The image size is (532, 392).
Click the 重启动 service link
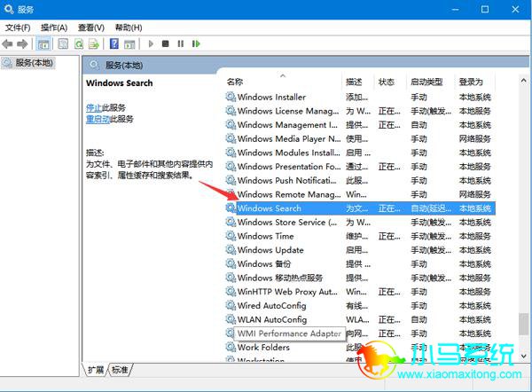(98, 119)
